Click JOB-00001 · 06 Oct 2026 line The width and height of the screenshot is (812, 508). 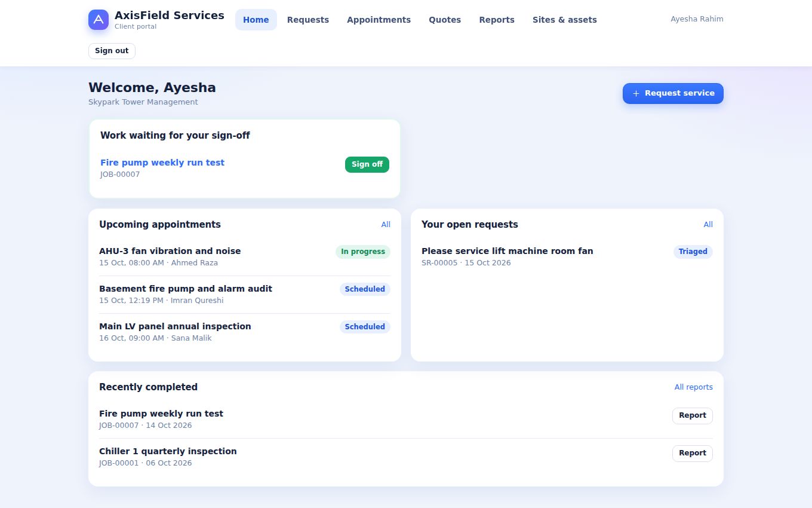click(146, 463)
